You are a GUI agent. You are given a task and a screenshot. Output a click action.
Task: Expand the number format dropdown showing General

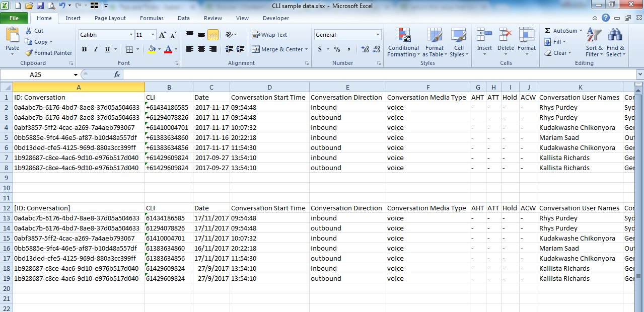[x=378, y=35]
